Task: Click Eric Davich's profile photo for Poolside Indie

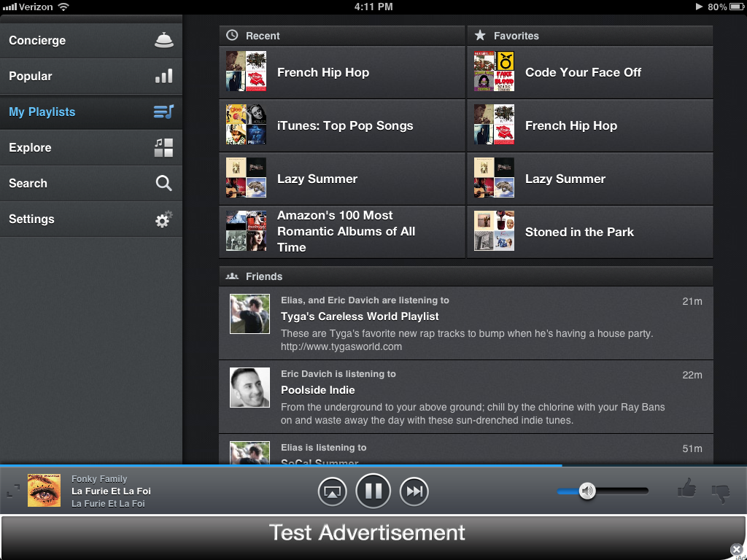Action: tap(249, 387)
